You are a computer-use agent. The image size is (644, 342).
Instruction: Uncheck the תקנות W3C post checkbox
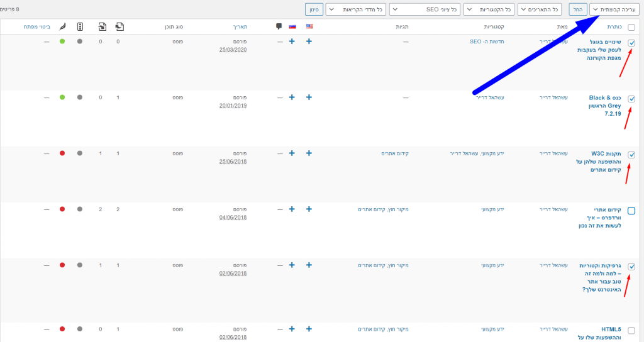631,155
